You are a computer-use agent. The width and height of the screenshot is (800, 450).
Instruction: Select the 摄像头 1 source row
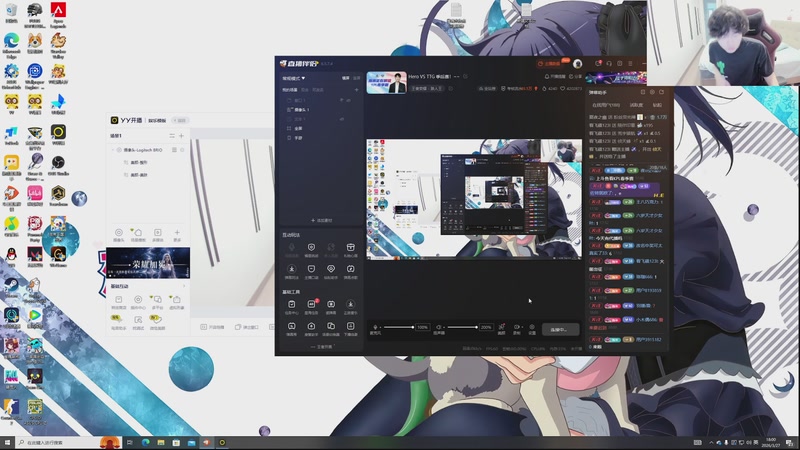[x=321, y=110]
